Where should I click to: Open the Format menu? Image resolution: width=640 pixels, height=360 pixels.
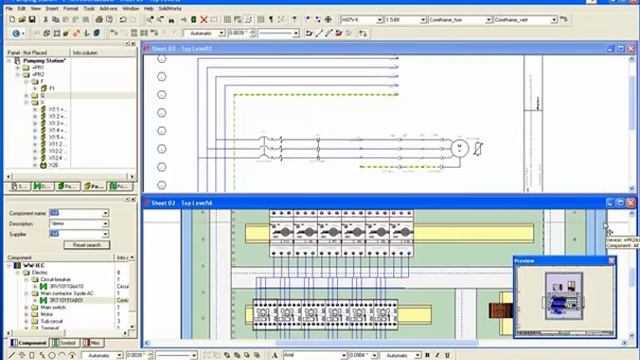click(71, 9)
